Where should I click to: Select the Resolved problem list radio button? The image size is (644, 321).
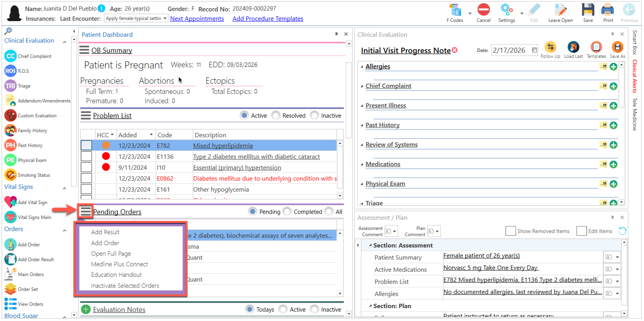pos(276,116)
